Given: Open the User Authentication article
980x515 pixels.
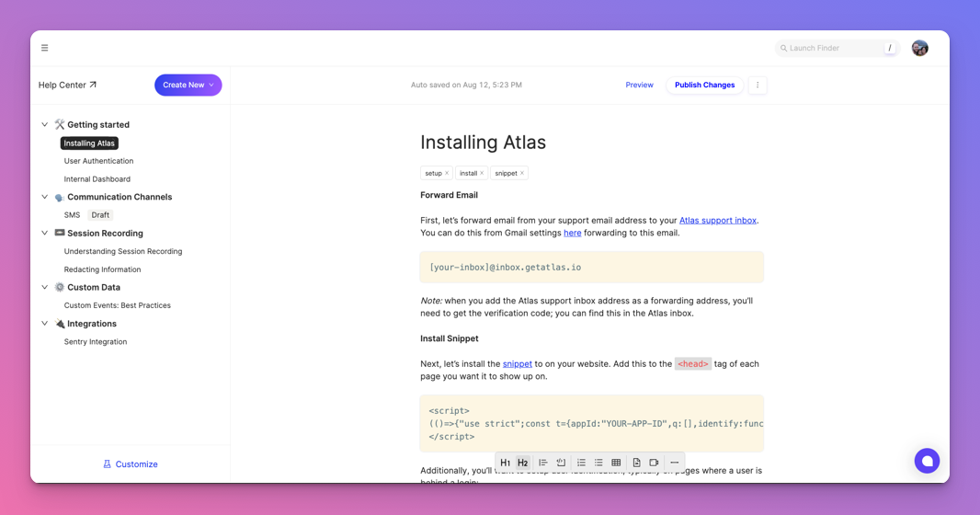Looking at the screenshot, I should [98, 161].
